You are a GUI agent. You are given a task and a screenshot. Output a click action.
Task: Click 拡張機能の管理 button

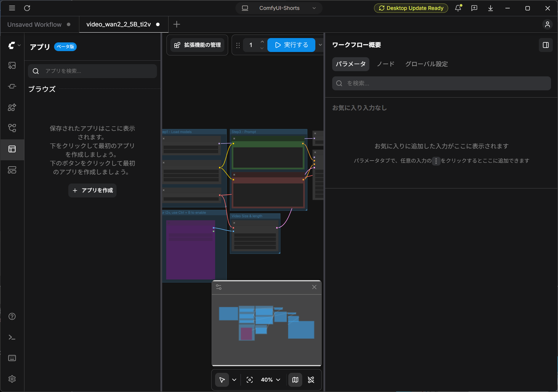pyautogui.click(x=197, y=45)
